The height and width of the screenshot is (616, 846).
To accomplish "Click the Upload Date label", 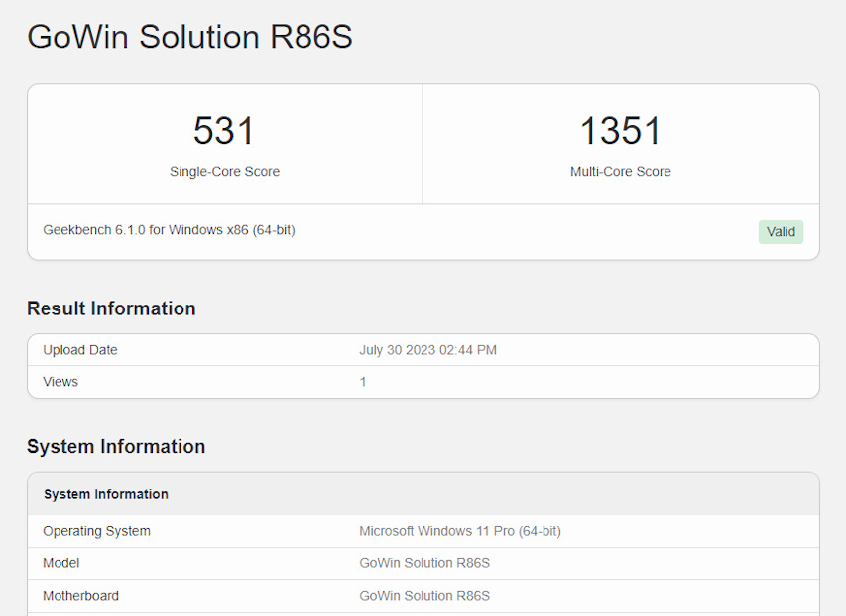I will tap(80, 350).
